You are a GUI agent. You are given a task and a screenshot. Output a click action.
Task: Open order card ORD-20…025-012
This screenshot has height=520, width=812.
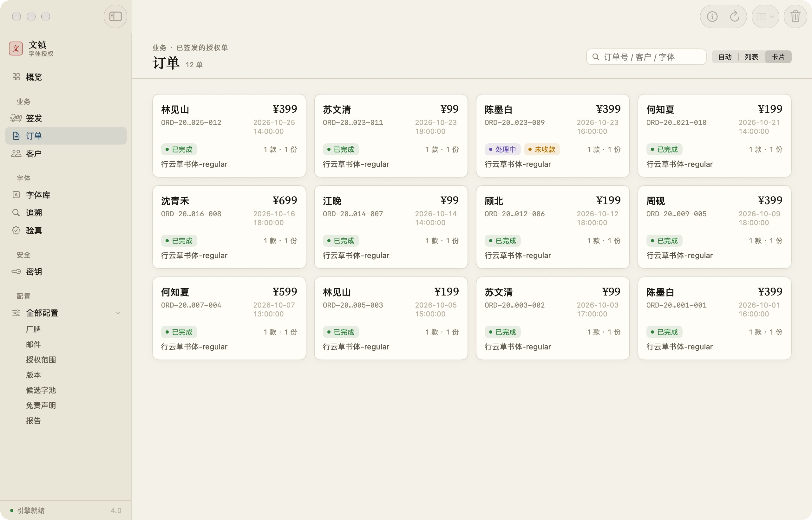click(x=229, y=136)
